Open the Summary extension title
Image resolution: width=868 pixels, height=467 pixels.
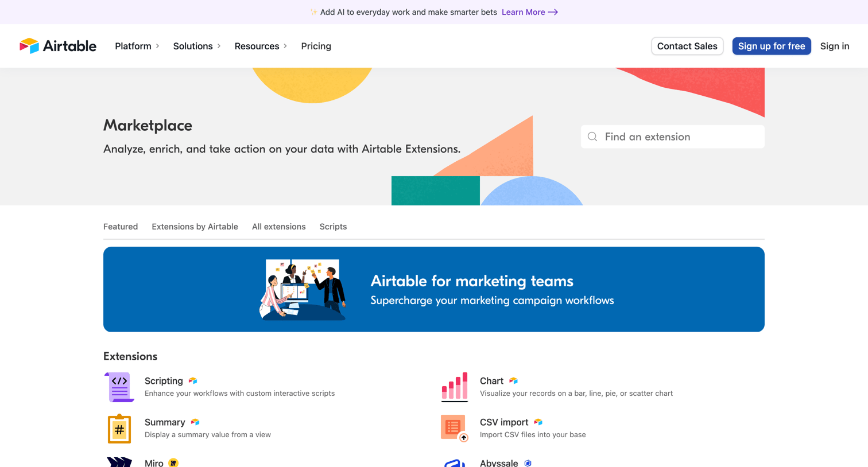click(x=165, y=422)
